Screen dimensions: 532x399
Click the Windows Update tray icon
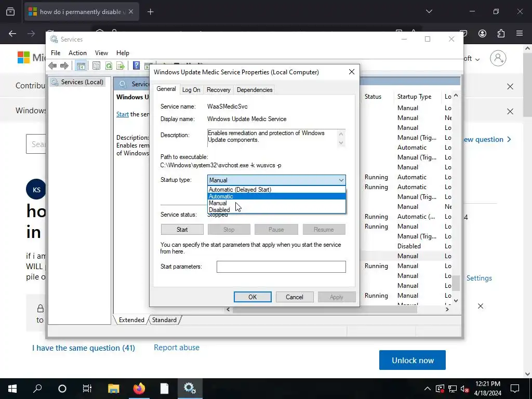[440, 389]
